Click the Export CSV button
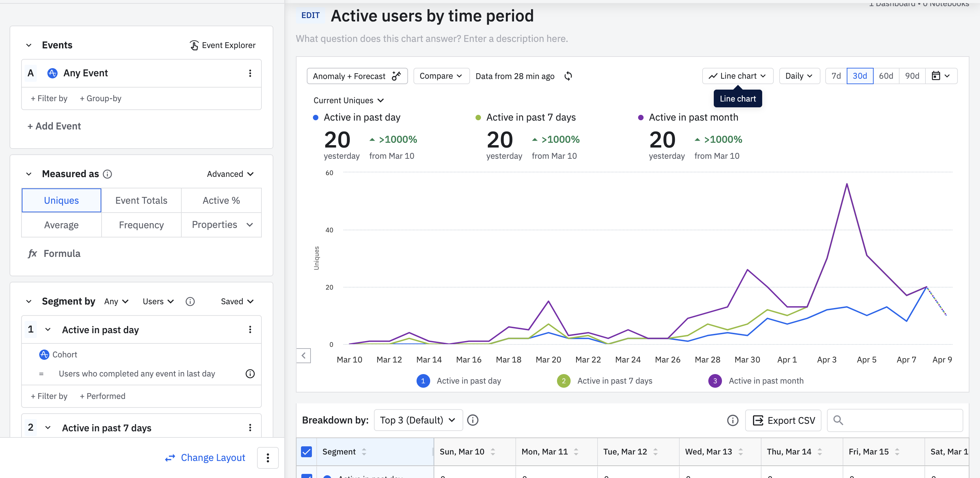Screen dimensions: 980x478 [x=783, y=420]
